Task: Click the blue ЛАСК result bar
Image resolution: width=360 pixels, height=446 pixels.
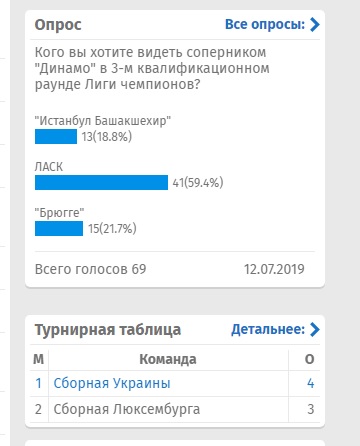Action: (101, 182)
